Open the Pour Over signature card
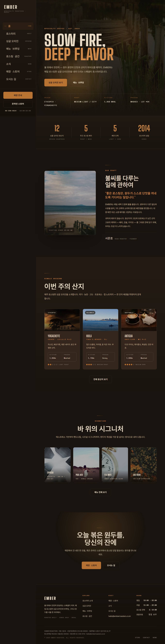This screenshot has height=644, width=165. 86,465
